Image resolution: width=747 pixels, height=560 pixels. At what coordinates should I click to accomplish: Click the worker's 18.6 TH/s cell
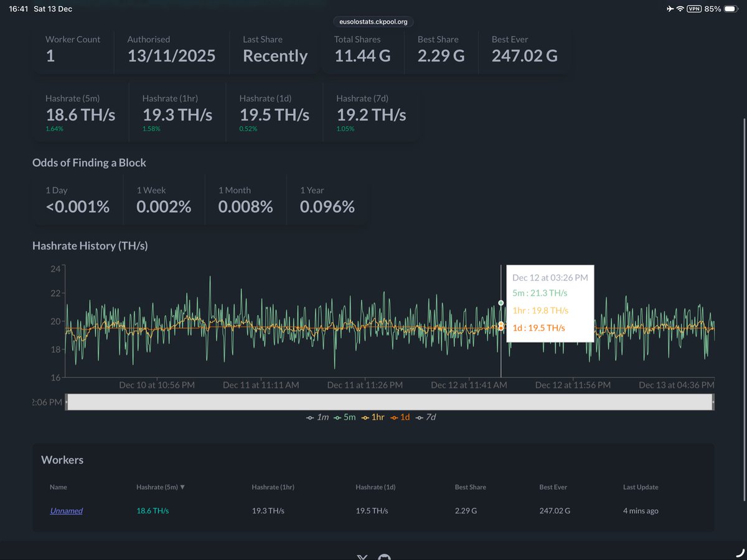pos(153,511)
